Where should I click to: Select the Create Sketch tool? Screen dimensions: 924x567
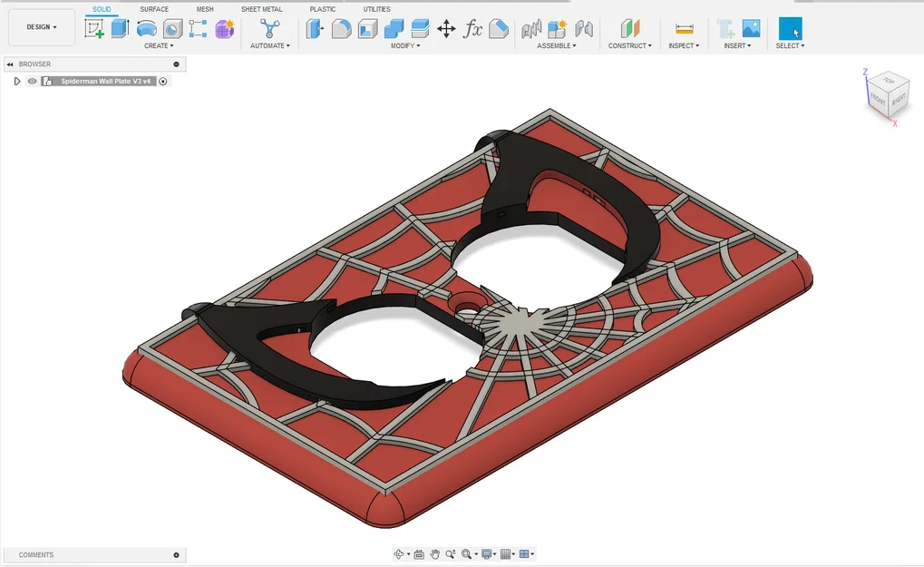(93, 28)
